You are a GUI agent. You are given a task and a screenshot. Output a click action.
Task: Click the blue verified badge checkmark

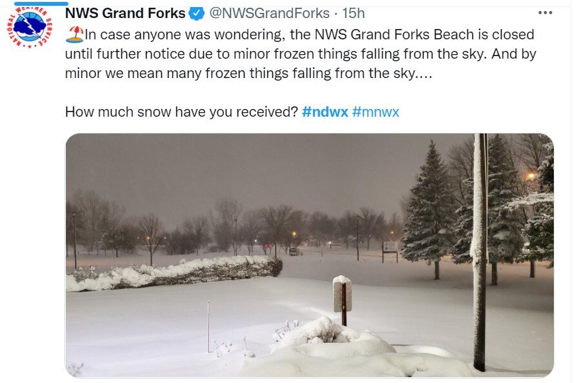pos(196,14)
